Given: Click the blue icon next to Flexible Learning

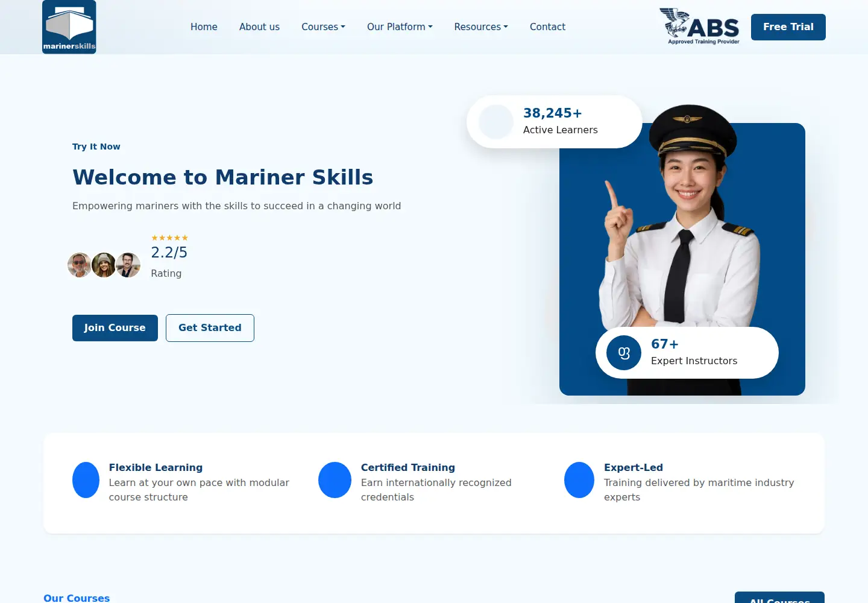Looking at the screenshot, I should 86,480.
